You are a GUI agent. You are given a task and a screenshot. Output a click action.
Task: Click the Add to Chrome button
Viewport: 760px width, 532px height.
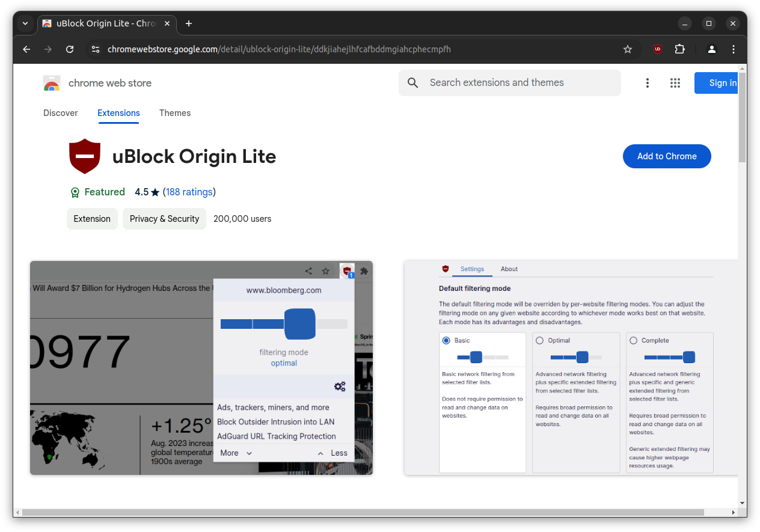point(666,156)
